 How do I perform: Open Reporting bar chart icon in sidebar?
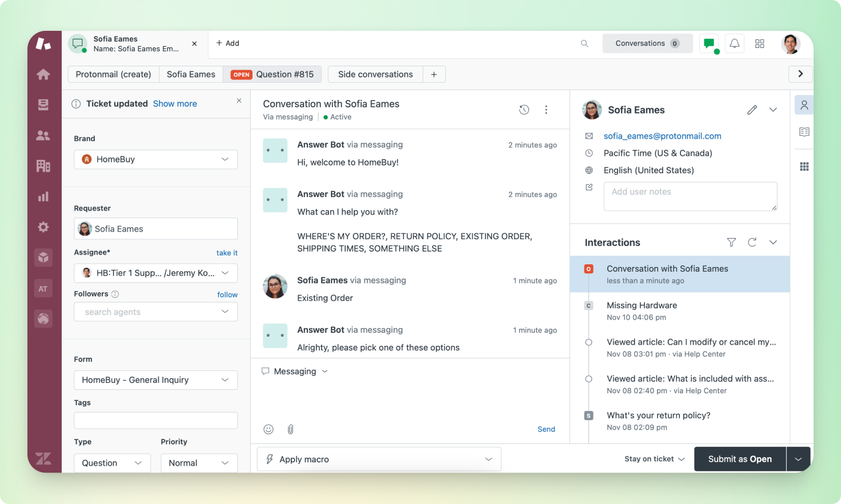click(43, 197)
